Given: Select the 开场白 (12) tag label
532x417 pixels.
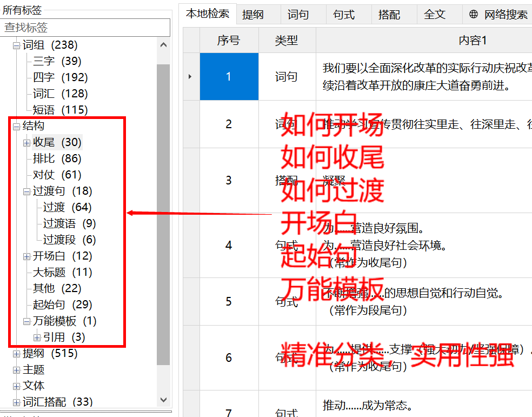Looking at the screenshot, I should (x=62, y=256).
